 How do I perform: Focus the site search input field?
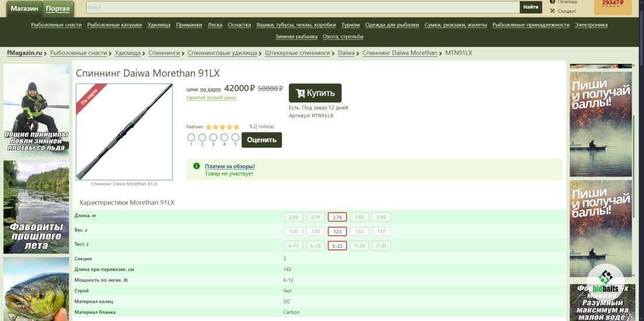pos(303,7)
